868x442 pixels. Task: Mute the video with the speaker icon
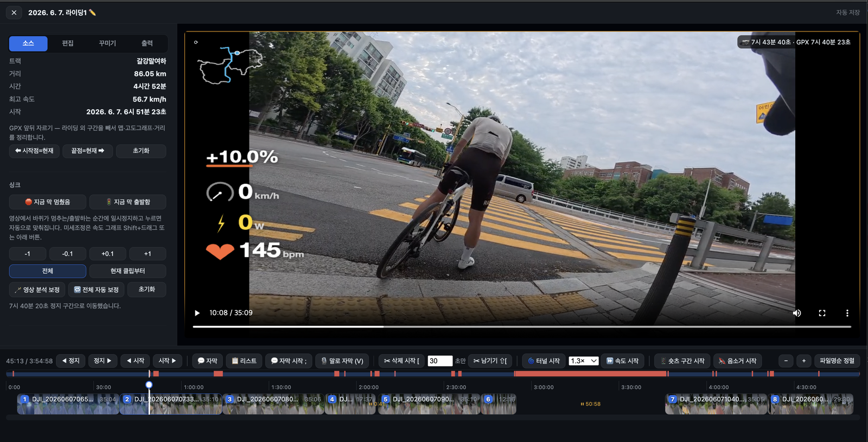tap(797, 313)
